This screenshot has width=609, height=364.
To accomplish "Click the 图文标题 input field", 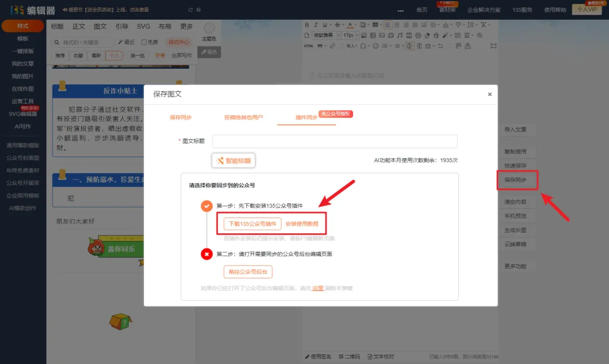I will point(335,141).
